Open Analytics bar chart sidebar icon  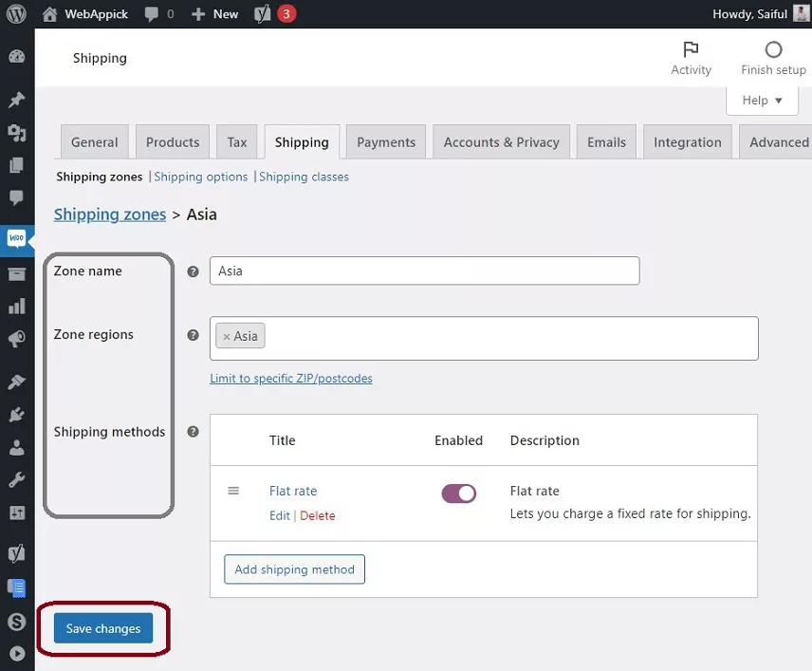tap(16, 307)
